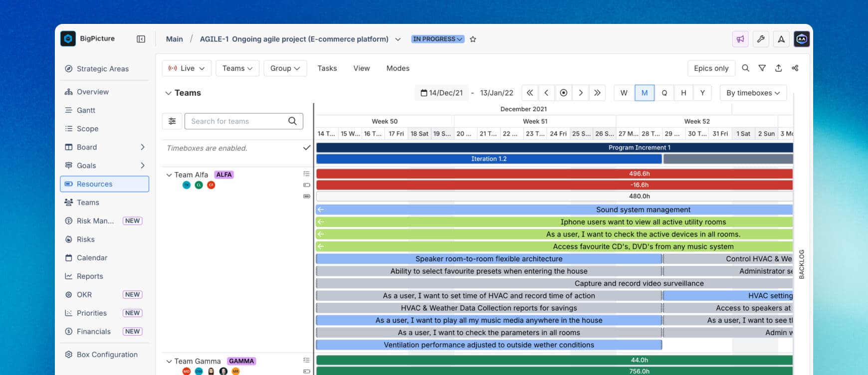
Task: Click Main breadcrumb link
Action: click(175, 39)
